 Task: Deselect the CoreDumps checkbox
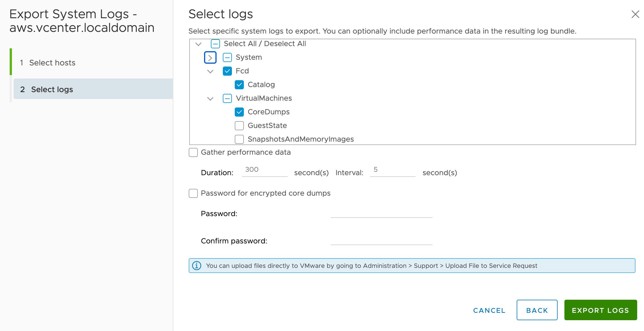click(239, 112)
